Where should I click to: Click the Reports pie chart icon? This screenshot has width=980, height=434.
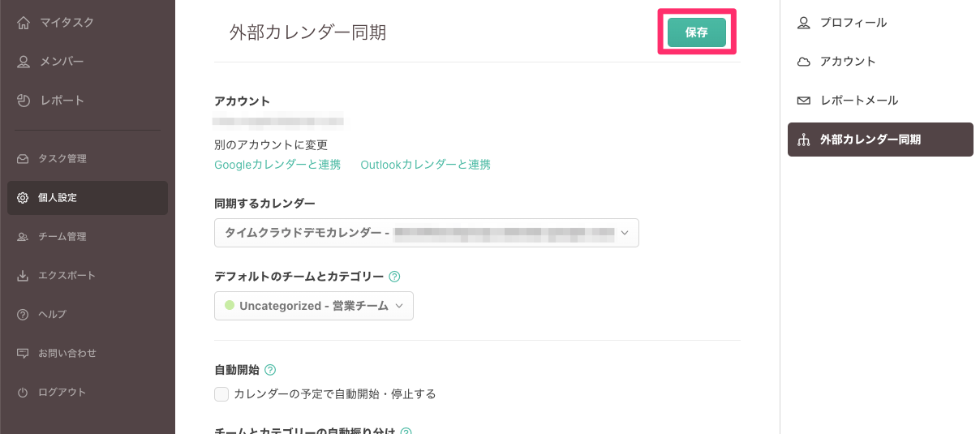click(x=24, y=101)
